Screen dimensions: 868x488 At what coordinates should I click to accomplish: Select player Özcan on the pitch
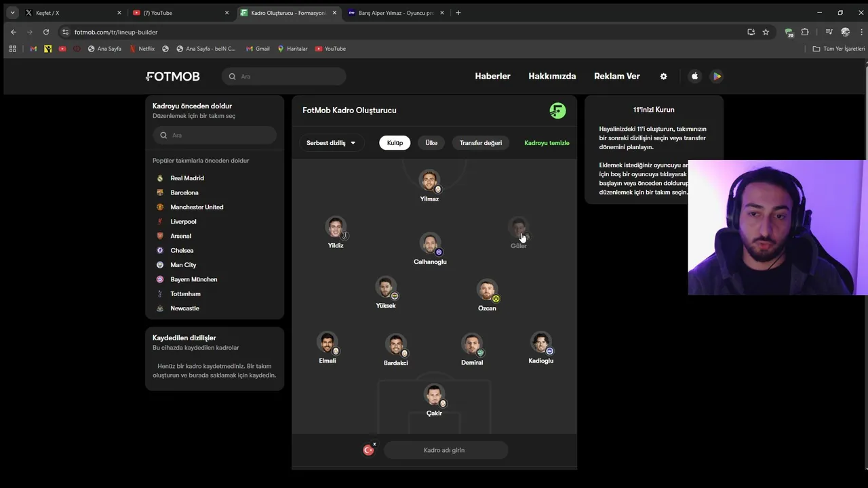[487, 296]
